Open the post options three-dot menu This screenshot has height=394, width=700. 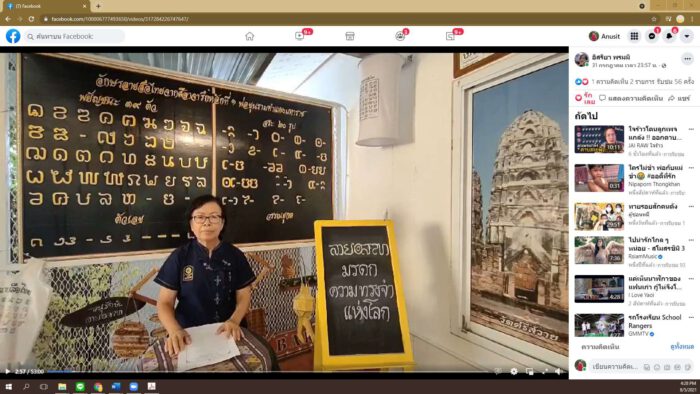(x=688, y=58)
